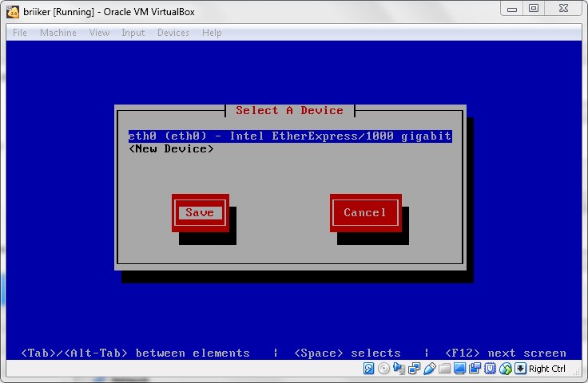Open the View menu
Viewport: 588px width, 383px height.
[x=99, y=33]
